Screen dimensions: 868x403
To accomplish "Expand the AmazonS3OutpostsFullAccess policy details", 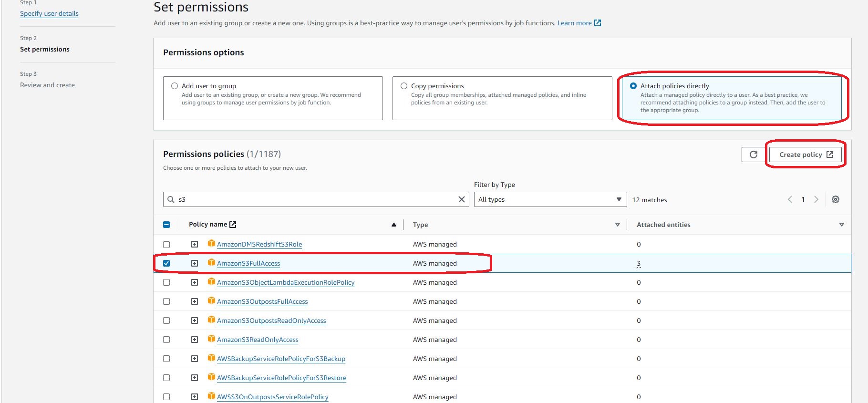I will point(195,301).
